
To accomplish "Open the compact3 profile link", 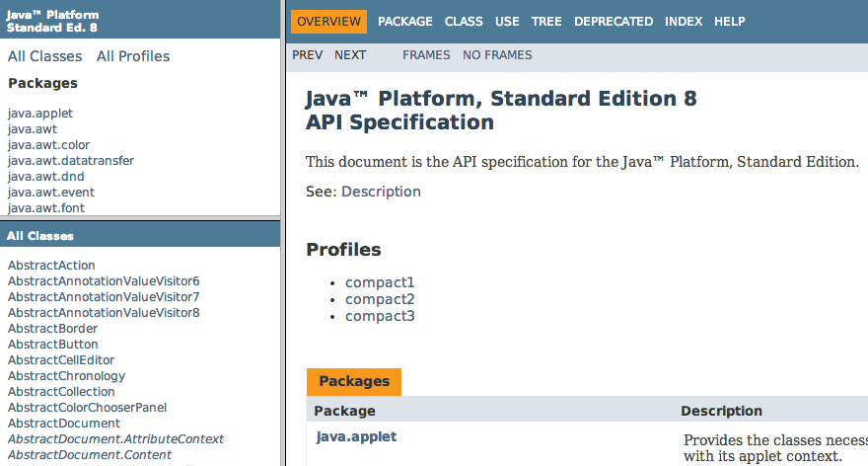I will point(380,316).
